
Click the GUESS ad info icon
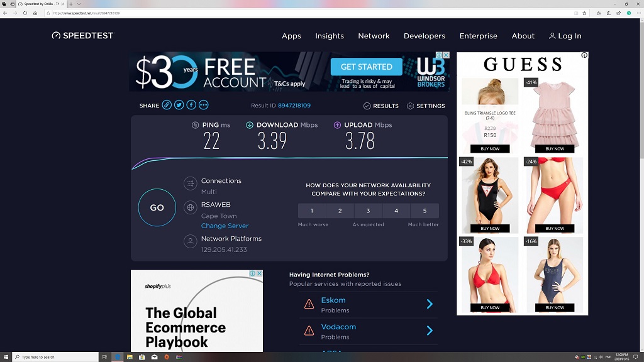584,55
